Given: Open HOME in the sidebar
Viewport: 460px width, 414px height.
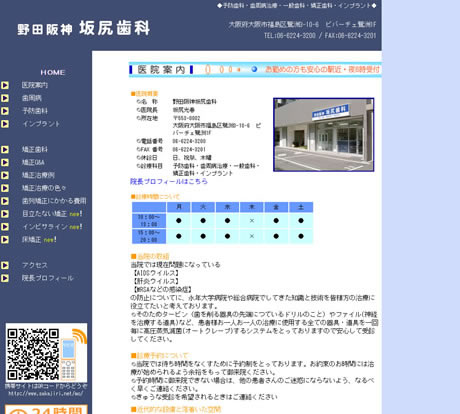Looking at the screenshot, I should [53, 72].
